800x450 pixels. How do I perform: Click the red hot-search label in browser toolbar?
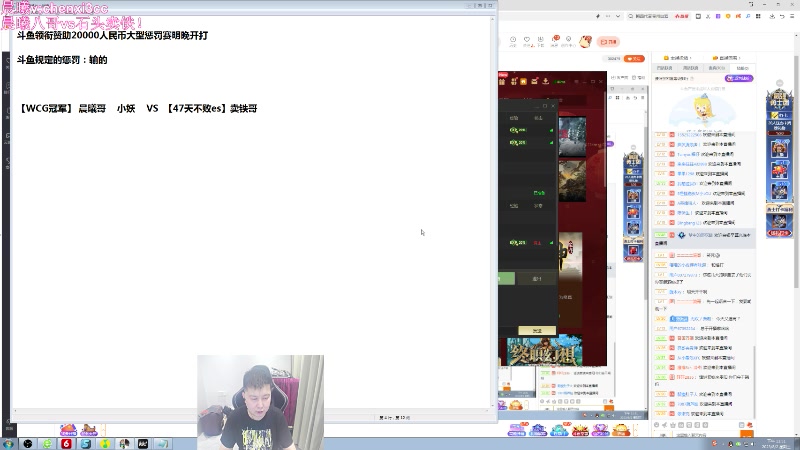[x=681, y=16]
